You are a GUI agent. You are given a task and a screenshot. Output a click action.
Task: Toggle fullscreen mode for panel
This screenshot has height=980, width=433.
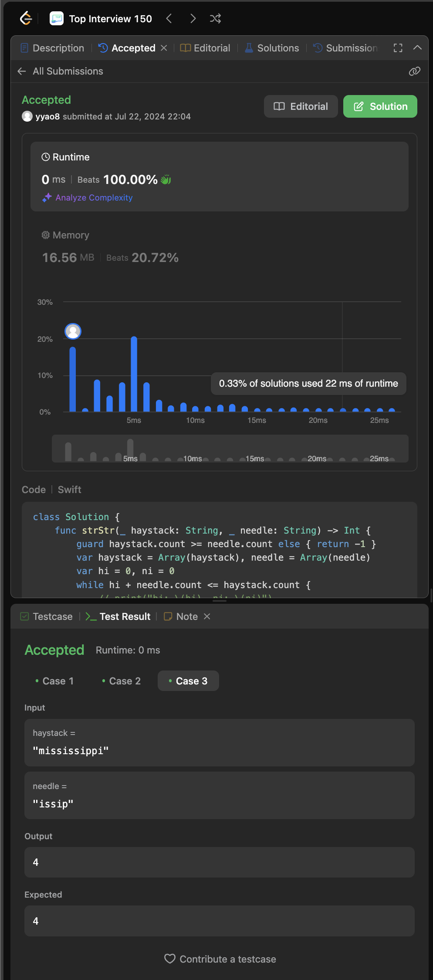pos(398,48)
